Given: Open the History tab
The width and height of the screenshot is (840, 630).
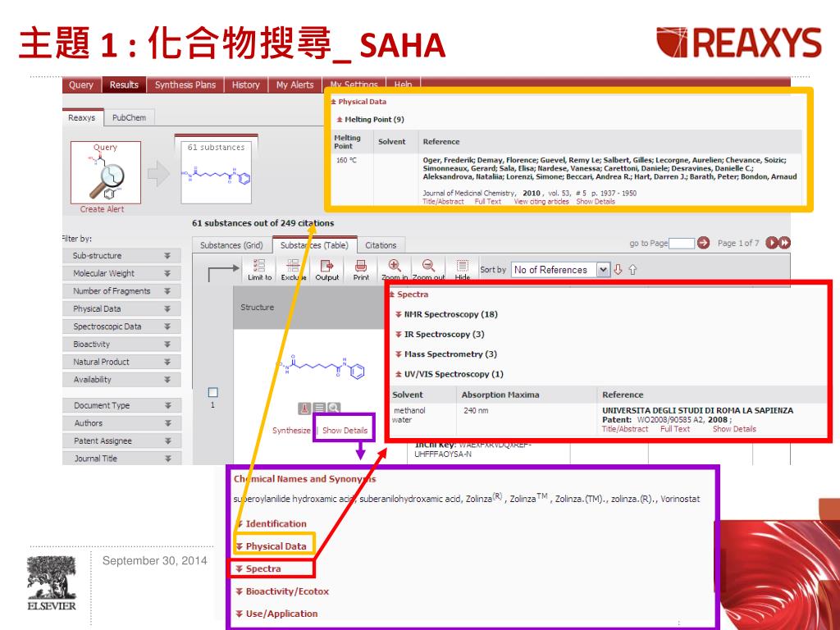Looking at the screenshot, I should click(245, 84).
